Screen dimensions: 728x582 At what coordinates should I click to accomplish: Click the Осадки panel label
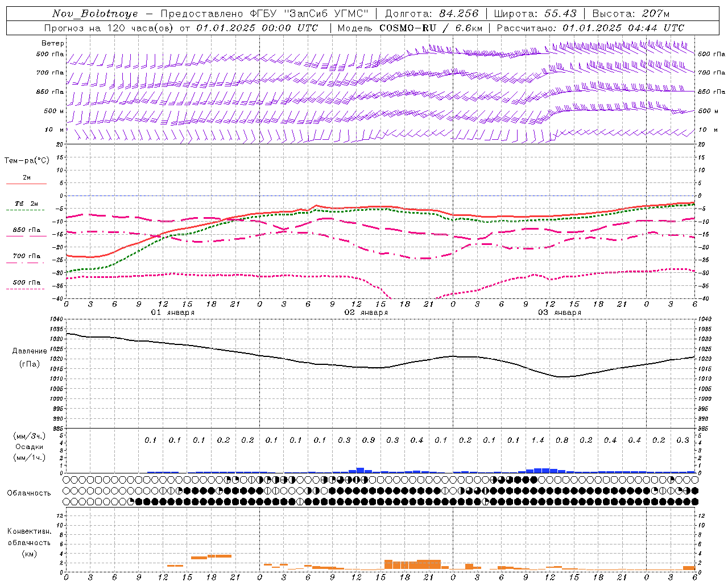coord(29,447)
